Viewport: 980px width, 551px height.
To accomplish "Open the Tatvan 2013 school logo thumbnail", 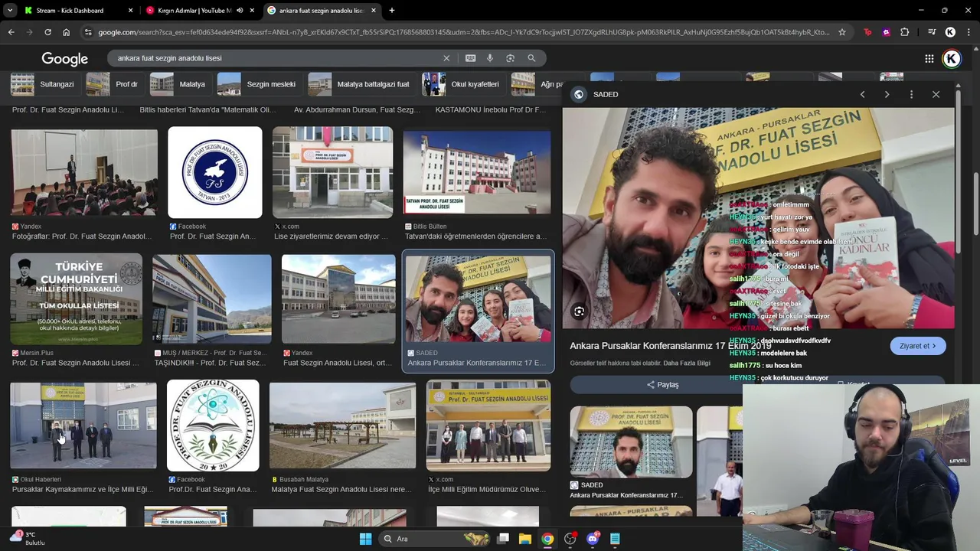I will [215, 173].
